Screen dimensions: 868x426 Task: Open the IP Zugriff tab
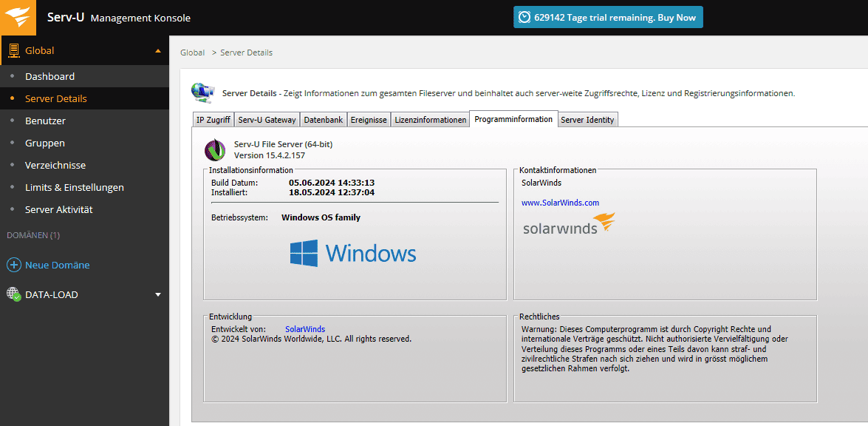coord(213,120)
